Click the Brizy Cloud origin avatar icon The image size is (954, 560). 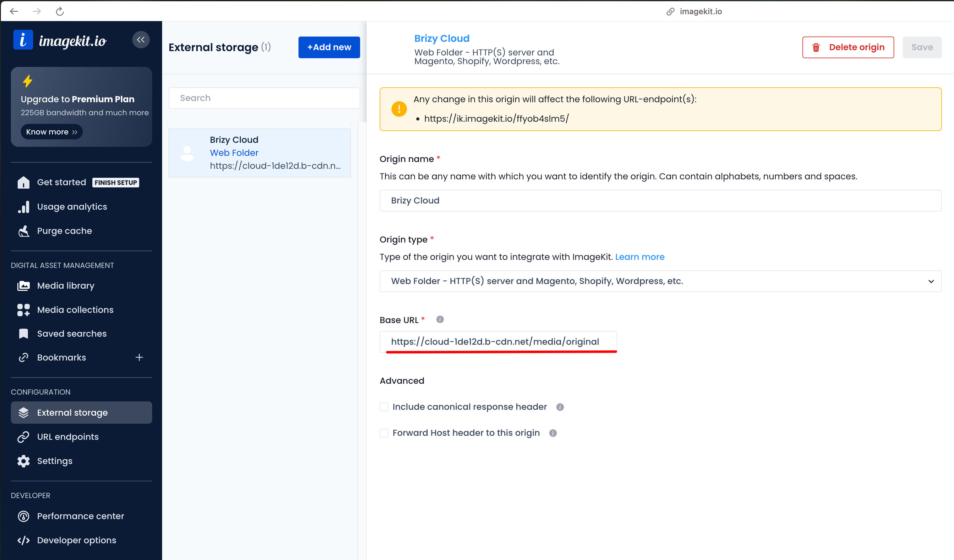click(187, 153)
